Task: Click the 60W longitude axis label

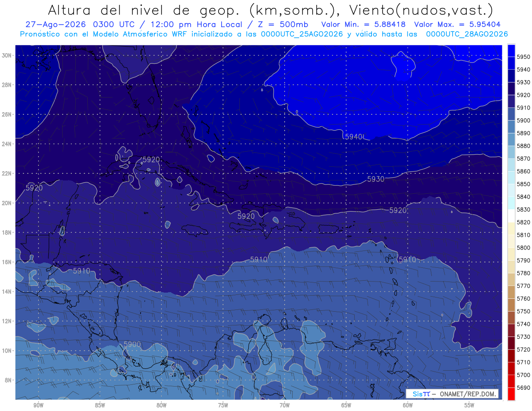Action: pos(408,405)
